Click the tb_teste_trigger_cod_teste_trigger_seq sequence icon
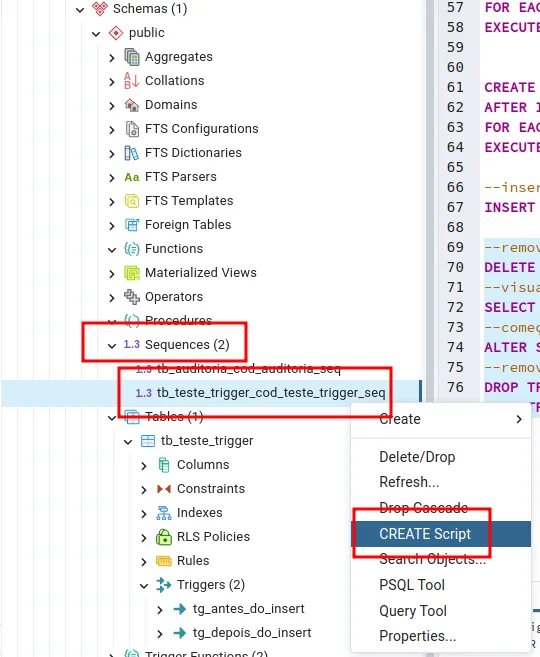The width and height of the screenshot is (540, 657). pos(143,393)
